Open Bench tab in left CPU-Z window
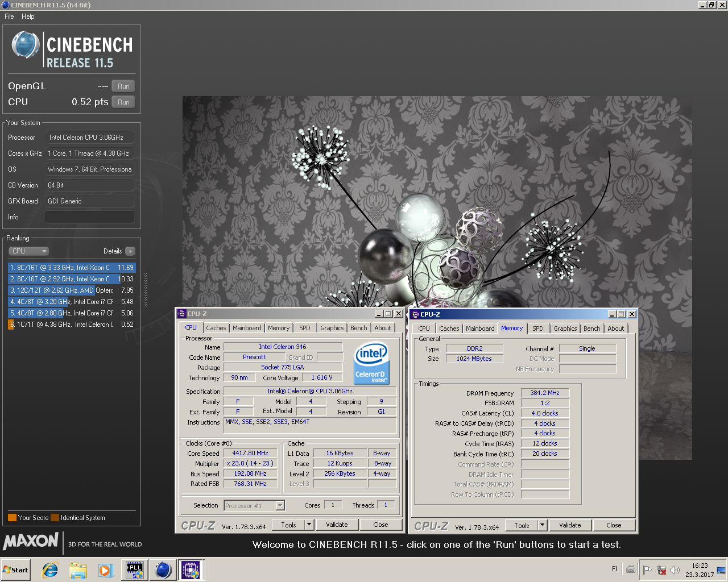 tap(359, 328)
